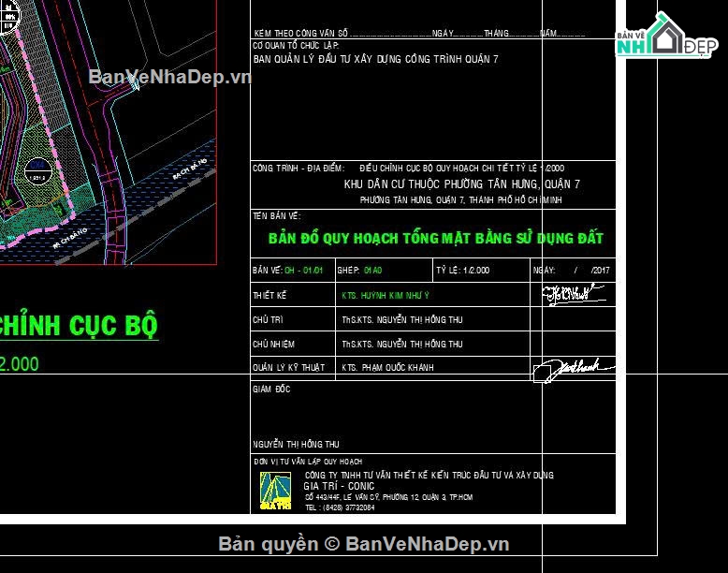Click the designer name KTS. Huỳnh Kim Như Ý
The height and width of the screenshot is (573, 728).
point(386,295)
